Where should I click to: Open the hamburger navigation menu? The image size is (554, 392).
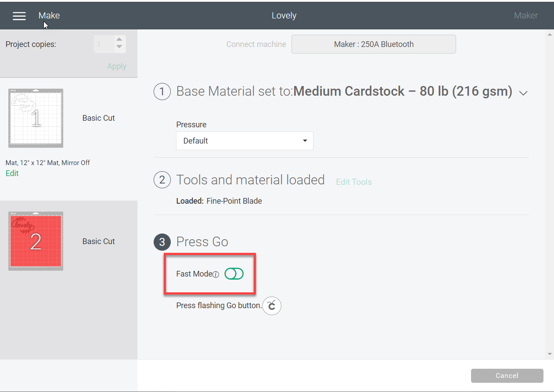pyautogui.click(x=19, y=16)
